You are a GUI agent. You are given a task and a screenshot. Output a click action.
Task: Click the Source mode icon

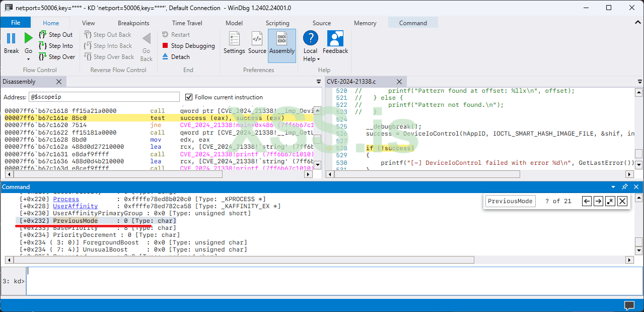(x=257, y=39)
